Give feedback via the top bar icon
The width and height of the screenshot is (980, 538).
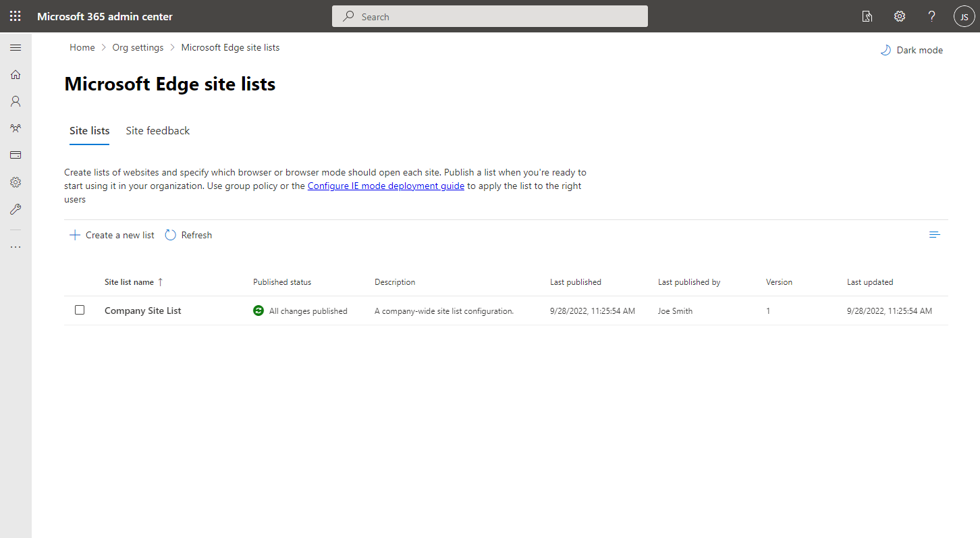coord(867,16)
